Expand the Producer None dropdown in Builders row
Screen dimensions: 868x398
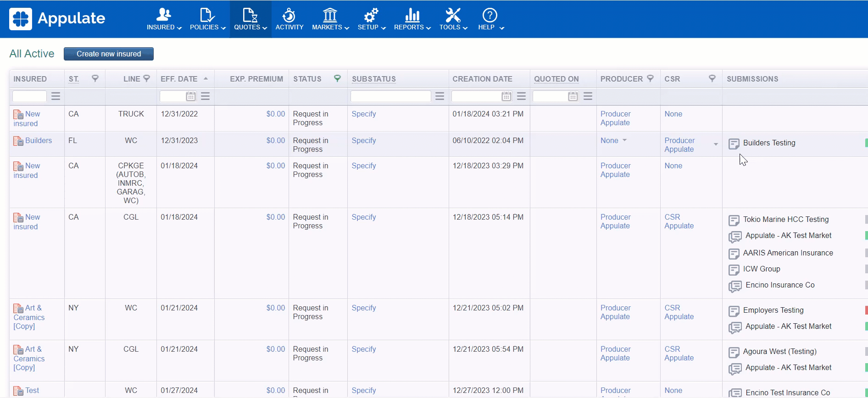point(624,140)
